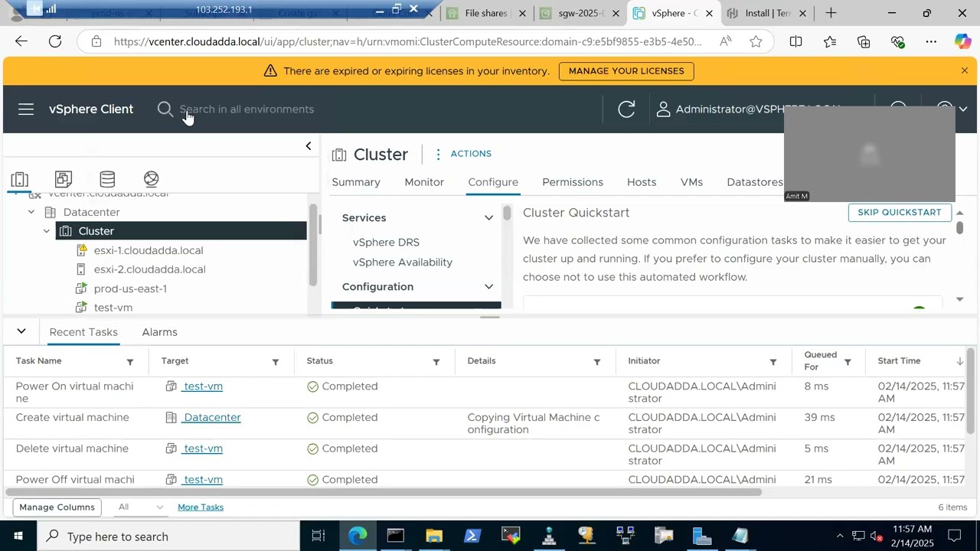Open Storage inventory view icon

tap(107, 179)
